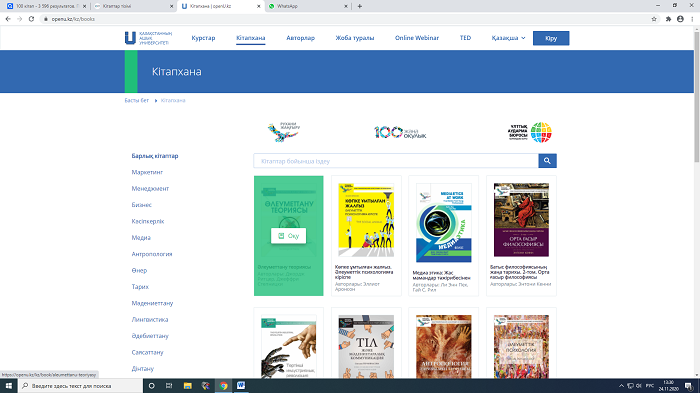This screenshot has width=700, height=393.
Task: Open Chrome extensions puzzle icon
Action: tap(668, 19)
